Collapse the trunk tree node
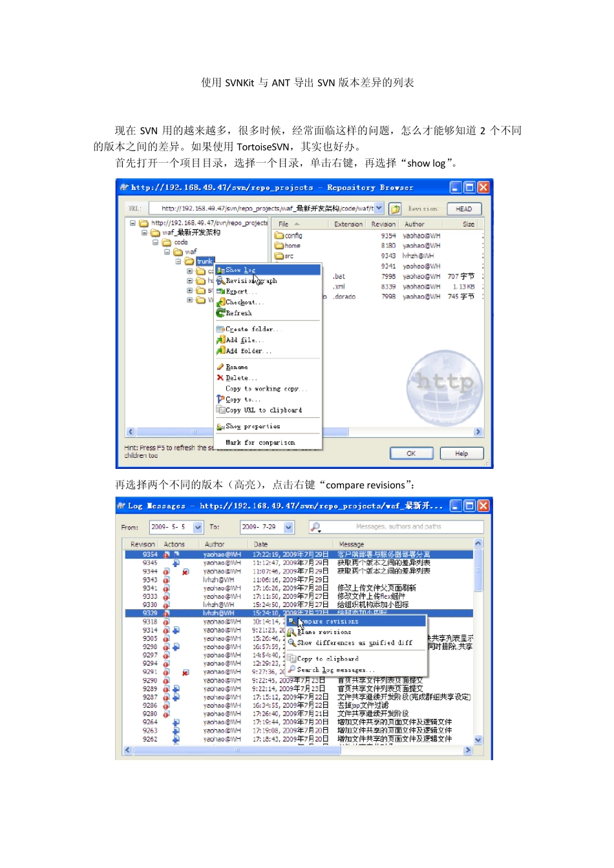This screenshot has height=868, width=614. (178, 262)
